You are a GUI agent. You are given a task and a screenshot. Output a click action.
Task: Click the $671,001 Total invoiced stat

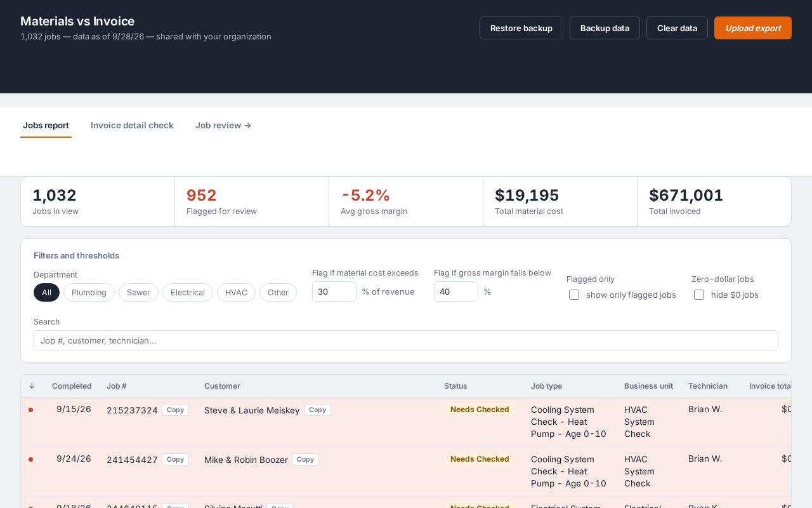point(714,201)
